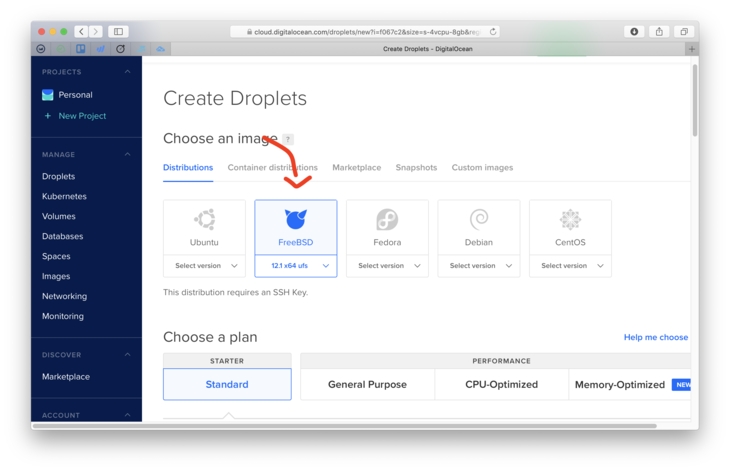Open Safari downloads icon
730x471 pixels.
[634, 32]
